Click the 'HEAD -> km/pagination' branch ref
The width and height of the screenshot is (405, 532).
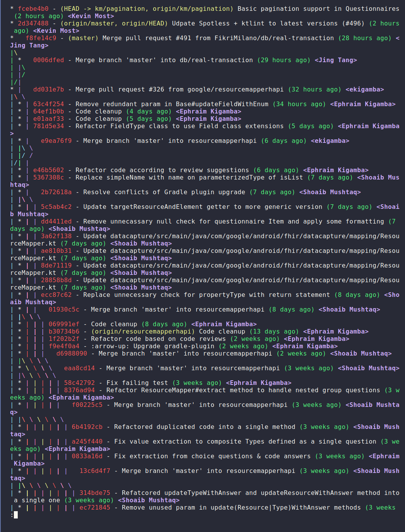104,8
